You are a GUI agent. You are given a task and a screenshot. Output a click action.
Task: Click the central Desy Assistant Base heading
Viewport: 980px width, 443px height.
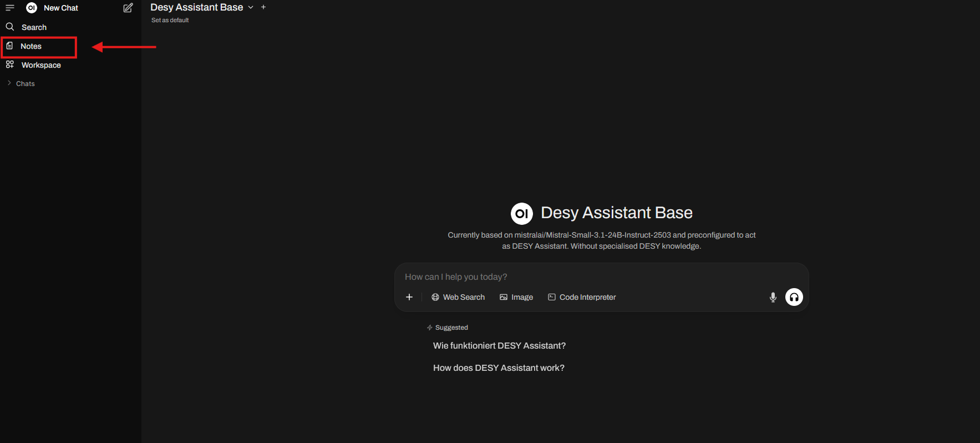click(617, 213)
